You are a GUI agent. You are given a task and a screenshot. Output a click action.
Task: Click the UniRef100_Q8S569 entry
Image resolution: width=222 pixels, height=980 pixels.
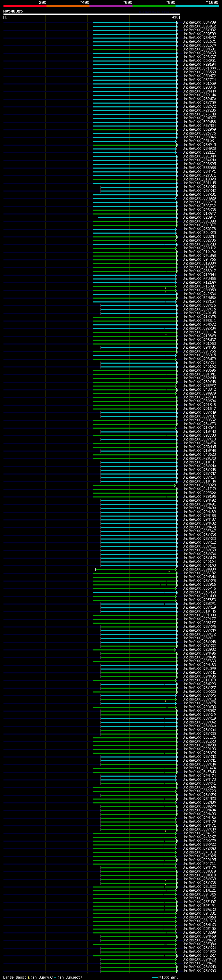coord(199,72)
